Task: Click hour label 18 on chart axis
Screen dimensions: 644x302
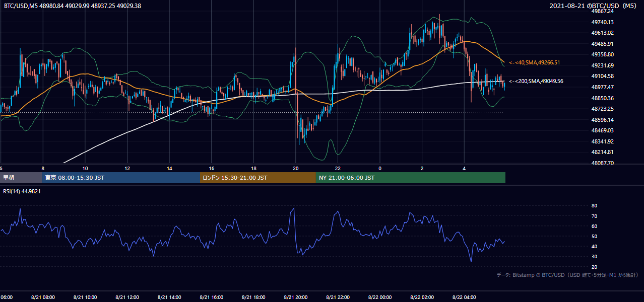Action: pos(254,168)
